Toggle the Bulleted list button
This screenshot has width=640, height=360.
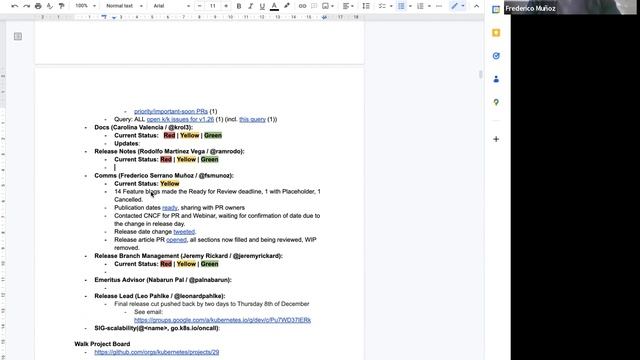coord(401,6)
